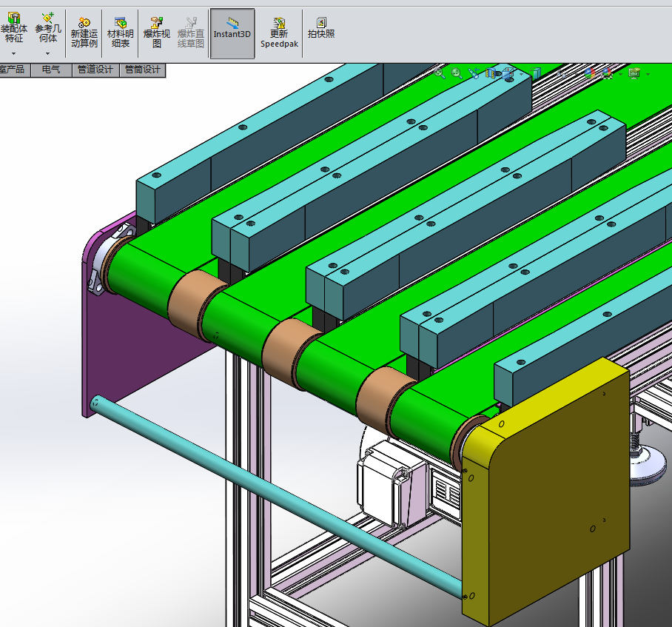Click the Zoom to Area magnifier icon
Screen dimensions: 672x627
pyautogui.click(x=457, y=73)
